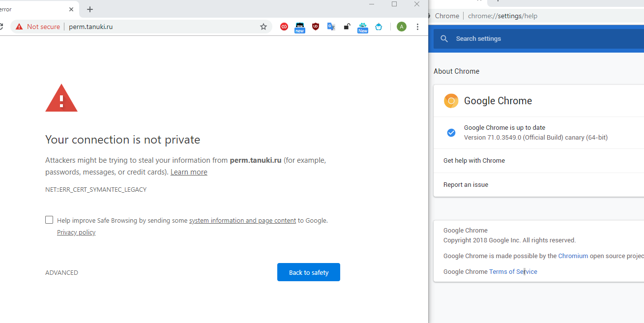Click the padlock extension icon
The height and width of the screenshot is (323, 644).
click(x=347, y=26)
